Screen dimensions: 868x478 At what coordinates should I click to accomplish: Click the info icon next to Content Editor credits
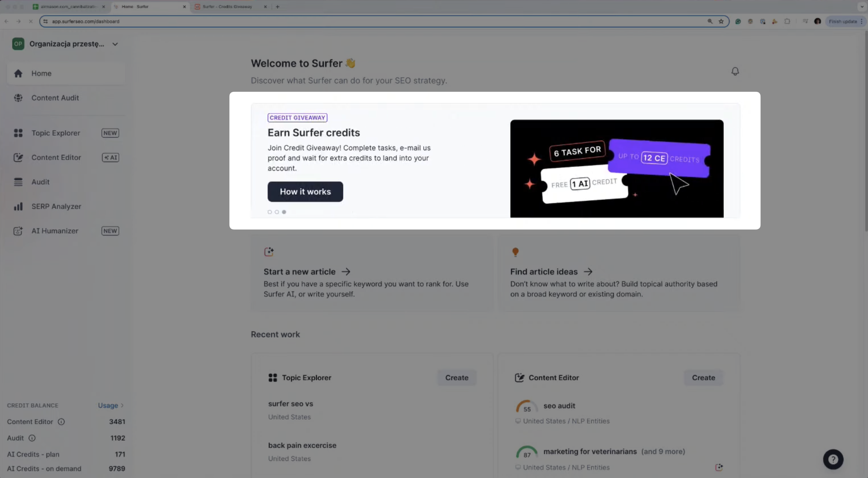coord(61,422)
